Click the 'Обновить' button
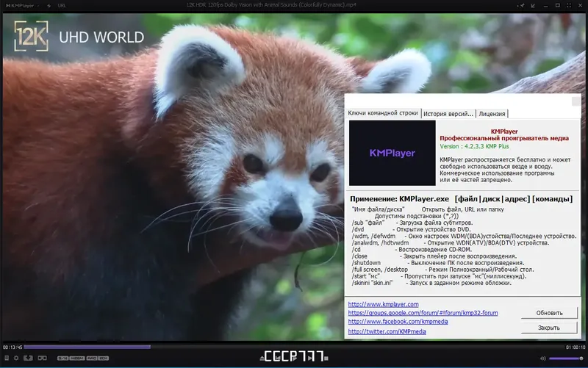The image size is (588, 368). pyautogui.click(x=549, y=313)
